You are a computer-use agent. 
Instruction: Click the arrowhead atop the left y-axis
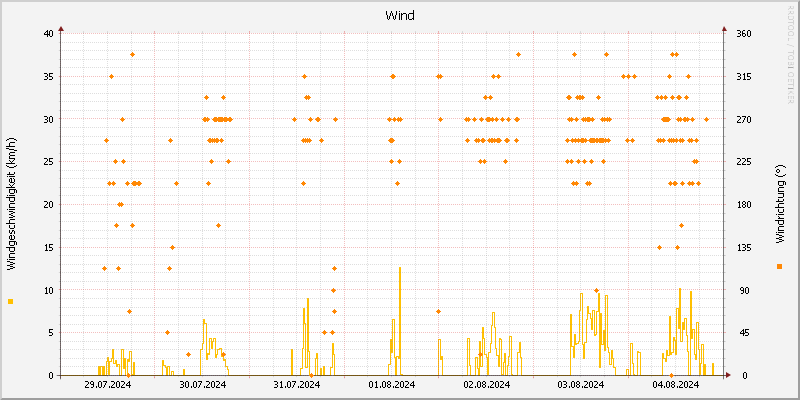click(61, 29)
